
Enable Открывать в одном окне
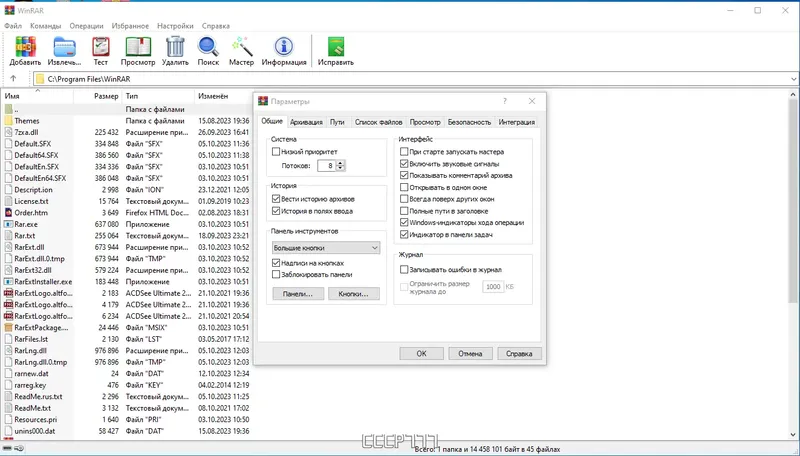coord(404,187)
